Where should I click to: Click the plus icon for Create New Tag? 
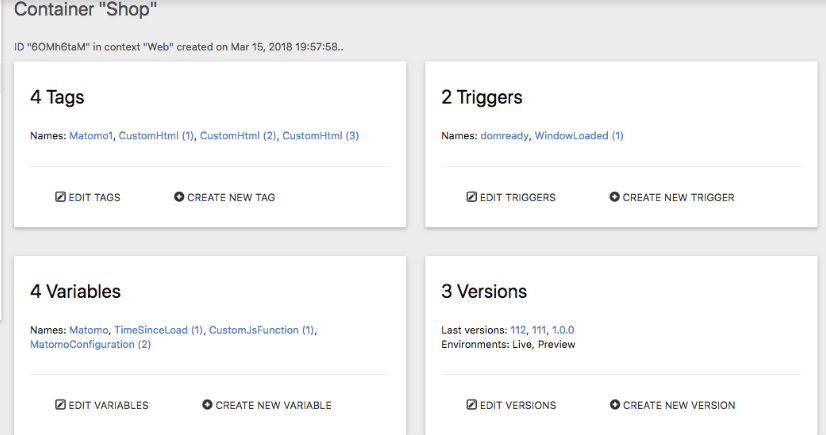tap(179, 197)
